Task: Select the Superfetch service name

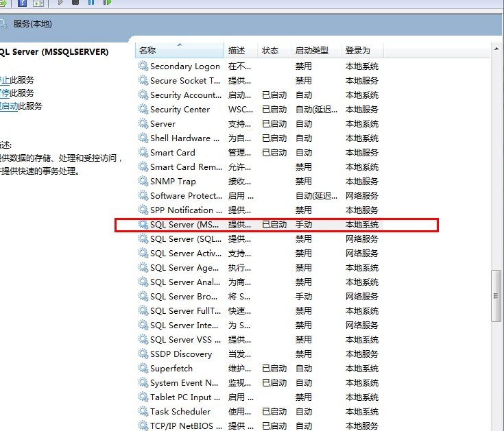Action: (171, 369)
